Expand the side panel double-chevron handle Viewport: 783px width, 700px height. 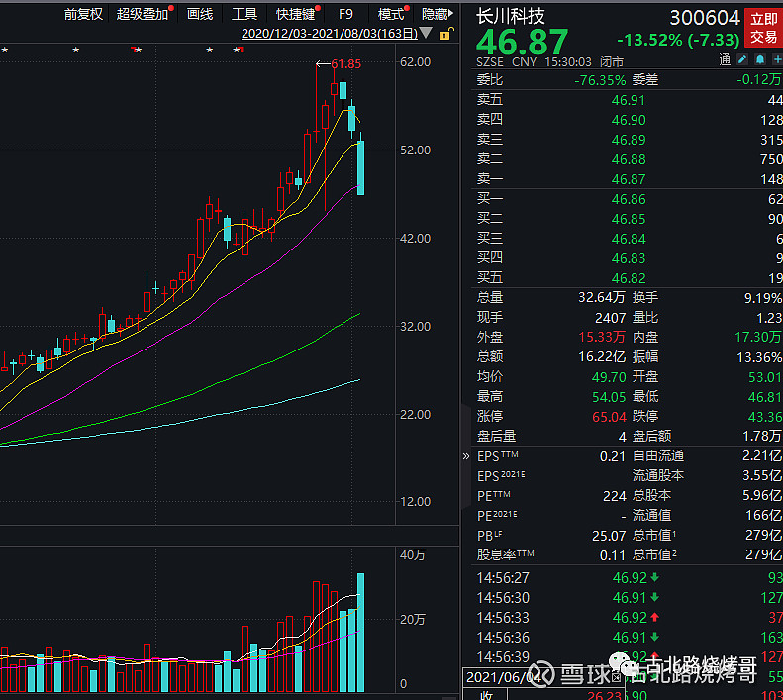(x=466, y=456)
